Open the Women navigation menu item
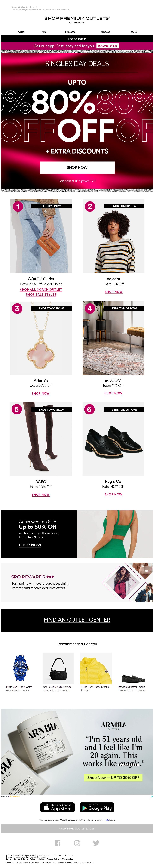Image resolution: width=153 pixels, height=868 pixels. (22, 32)
